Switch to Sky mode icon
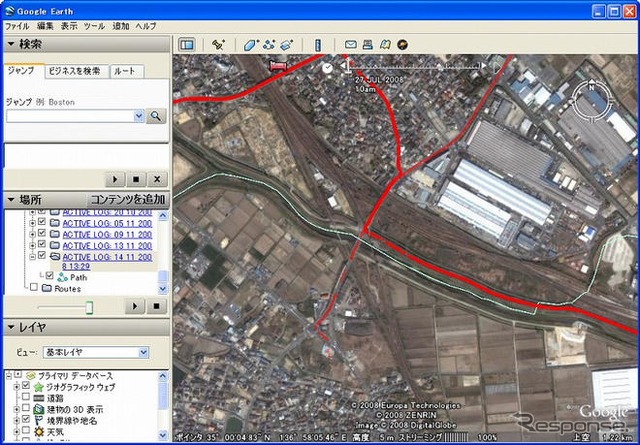The height and width of the screenshot is (445, 640). [403, 44]
